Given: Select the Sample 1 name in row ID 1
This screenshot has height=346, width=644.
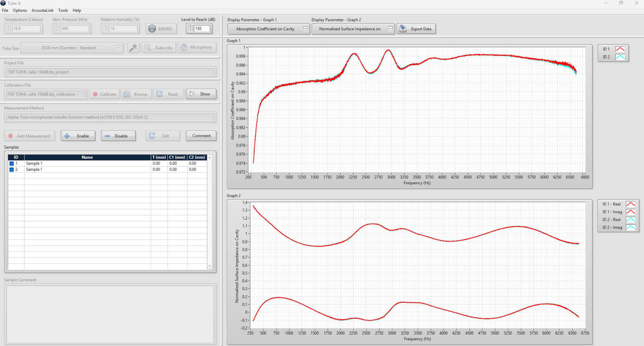Looking at the screenshot, I should [x=34, y=164].
